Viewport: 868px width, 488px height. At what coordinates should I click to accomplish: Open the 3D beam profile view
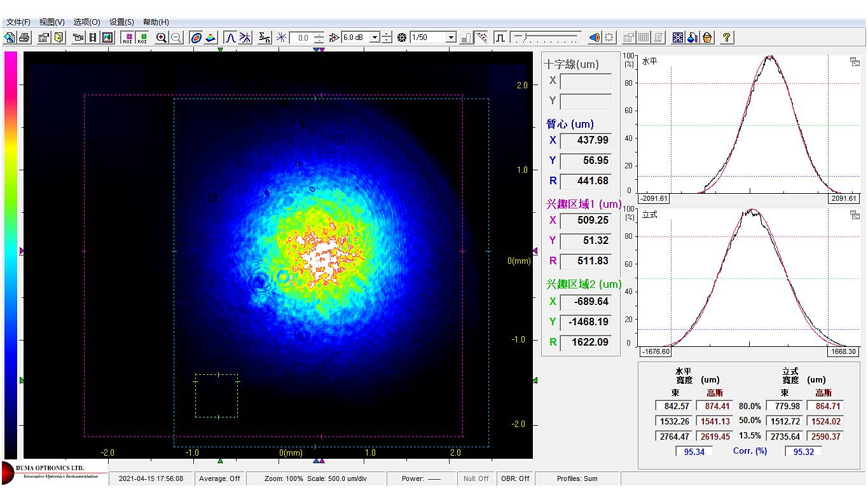click(211, 37)
